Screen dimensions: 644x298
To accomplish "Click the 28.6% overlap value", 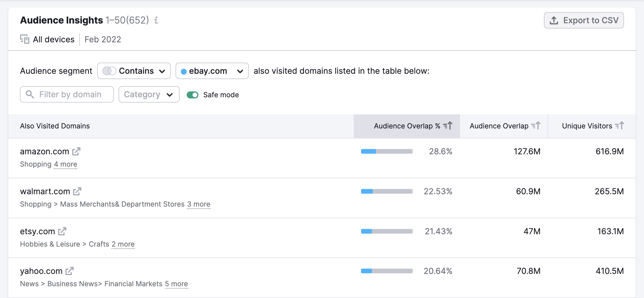I will pos(441,151).
